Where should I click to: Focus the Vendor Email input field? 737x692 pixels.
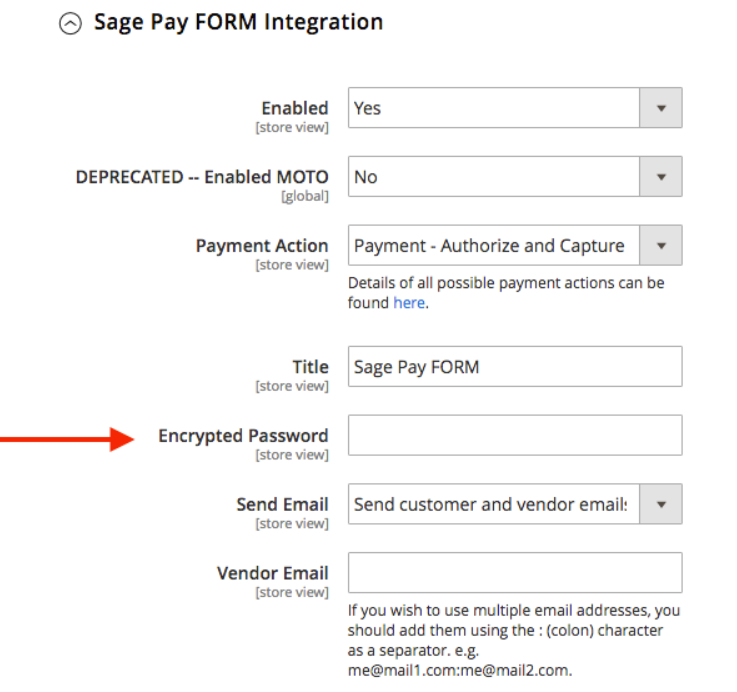pyautogui.click(x=514, y=573)
